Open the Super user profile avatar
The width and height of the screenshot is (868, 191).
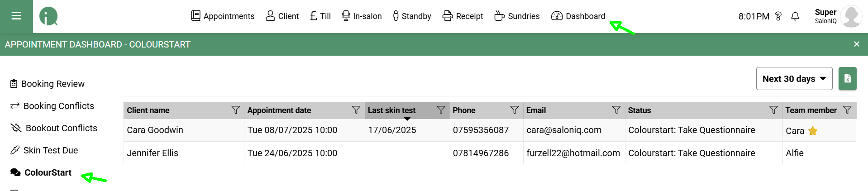click(x=851, y=16)
